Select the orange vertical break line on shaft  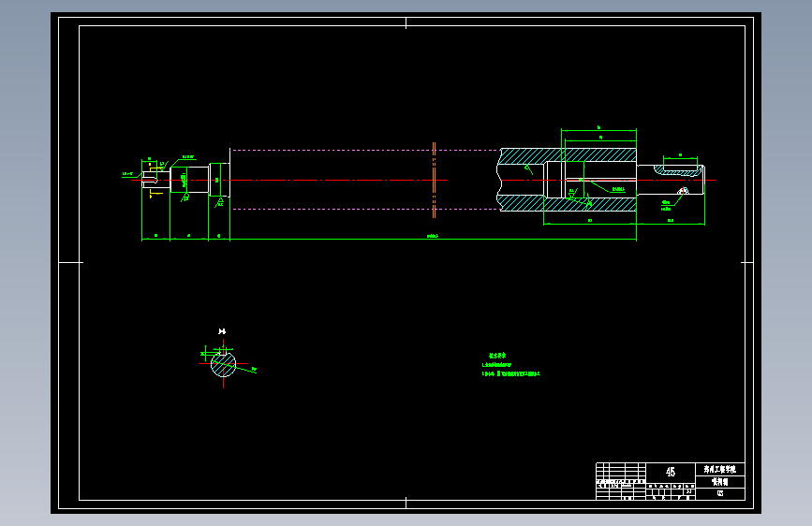coord(434,180)
